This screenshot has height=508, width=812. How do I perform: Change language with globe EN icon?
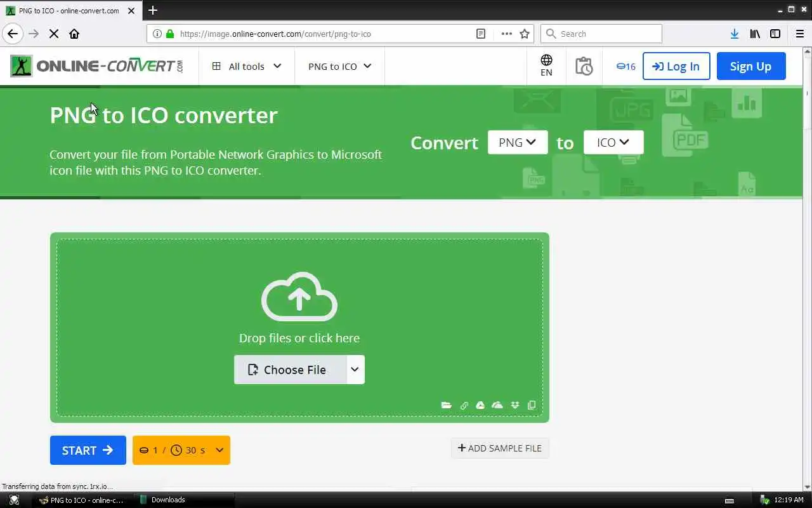point(546,65)
